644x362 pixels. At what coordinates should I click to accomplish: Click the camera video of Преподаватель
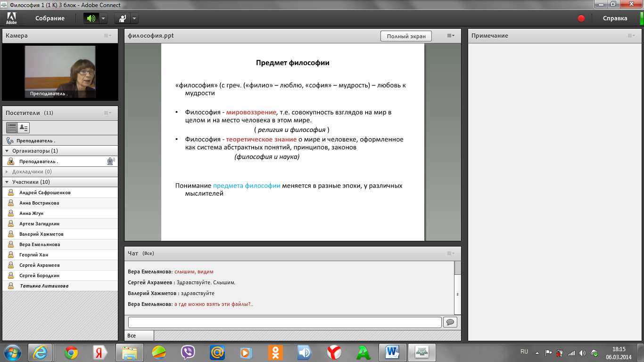[60, 72]
